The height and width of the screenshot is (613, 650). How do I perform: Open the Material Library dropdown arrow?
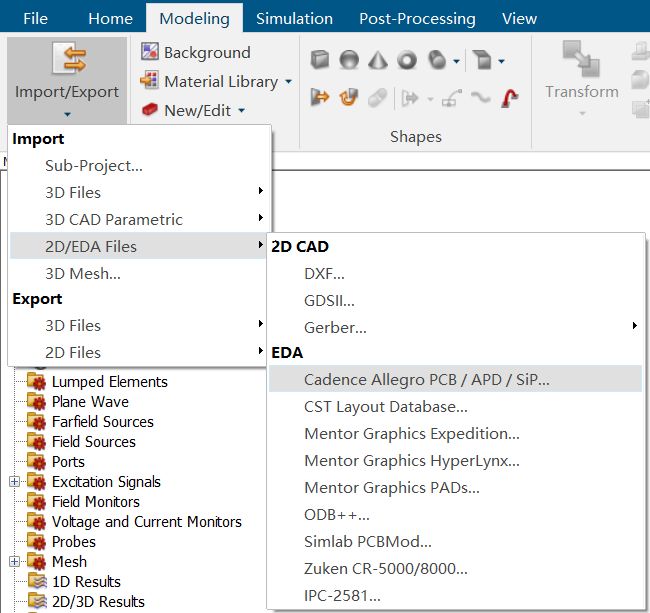pyautogui.click(x=289, y=82)
